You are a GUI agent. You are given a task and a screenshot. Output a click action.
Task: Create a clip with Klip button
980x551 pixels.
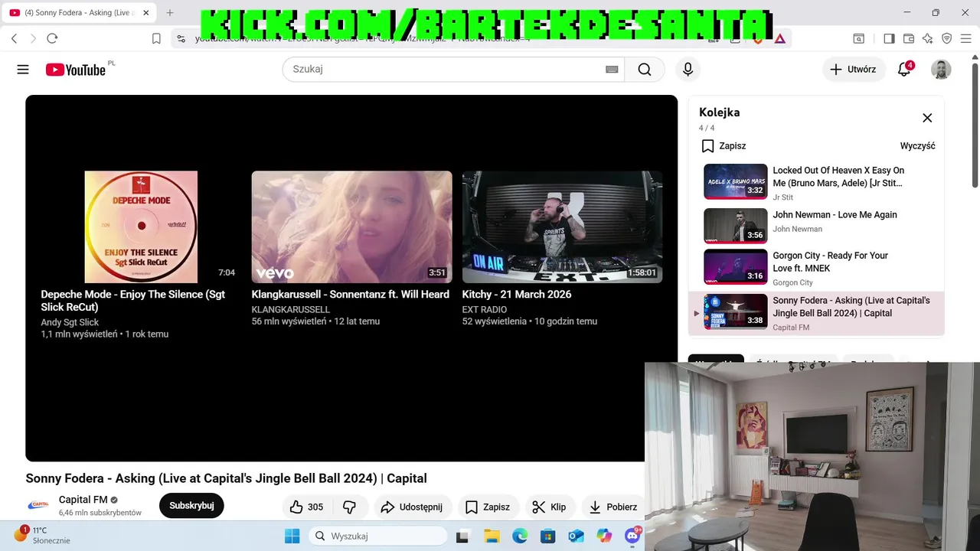[x=549, y=507]
